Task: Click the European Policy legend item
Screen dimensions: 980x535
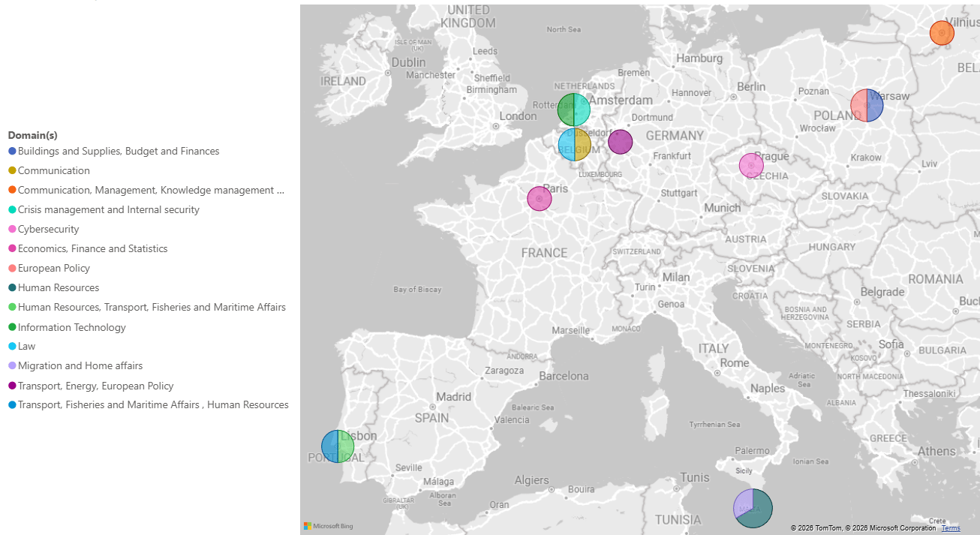Action: [49, 268]
